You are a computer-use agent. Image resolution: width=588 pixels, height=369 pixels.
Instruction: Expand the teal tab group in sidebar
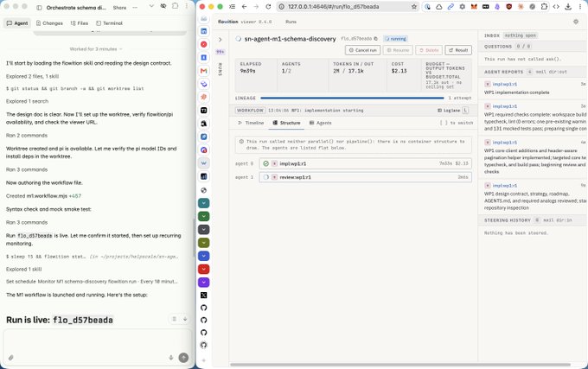203,203
